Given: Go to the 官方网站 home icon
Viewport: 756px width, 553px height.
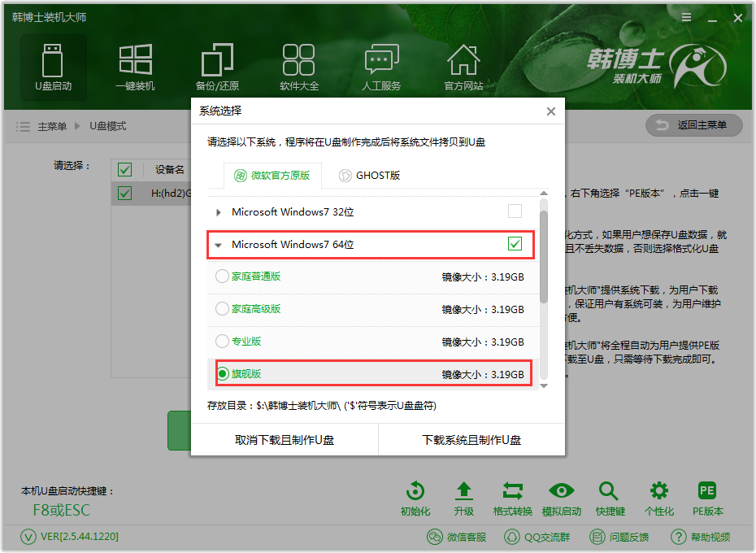Looking at the screenshot, I should (x=463, y=67).
